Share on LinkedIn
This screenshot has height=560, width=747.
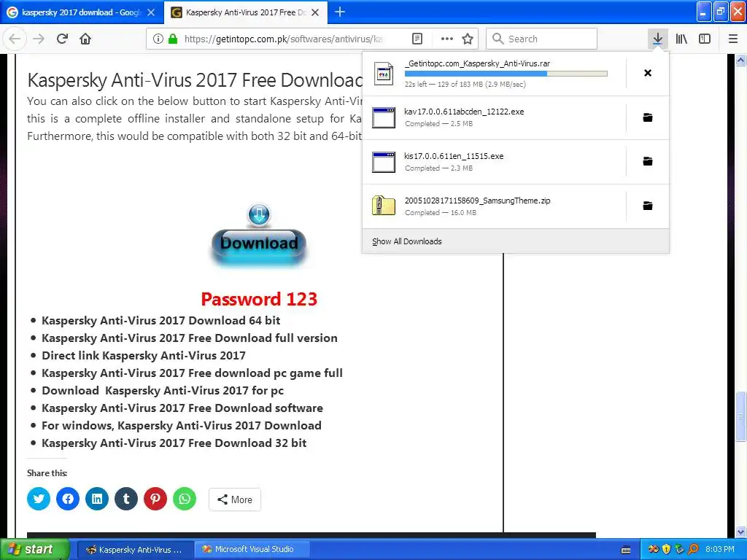coord(97,499)
